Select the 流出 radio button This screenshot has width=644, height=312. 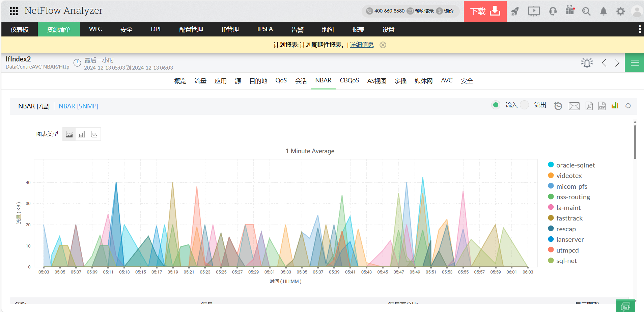pos(525,105)
